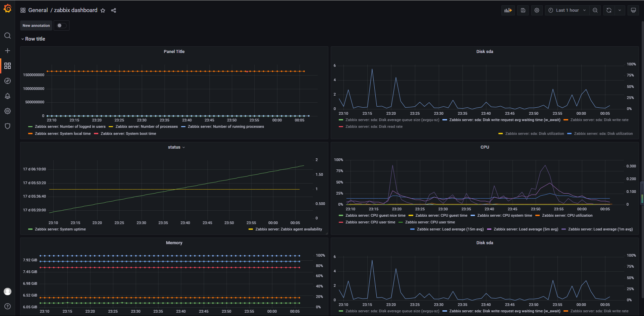Image resolution: width=644 pixels, height=316 pixels.
Task: Toggle CPU guest nice time series
Action: [375, 216]
